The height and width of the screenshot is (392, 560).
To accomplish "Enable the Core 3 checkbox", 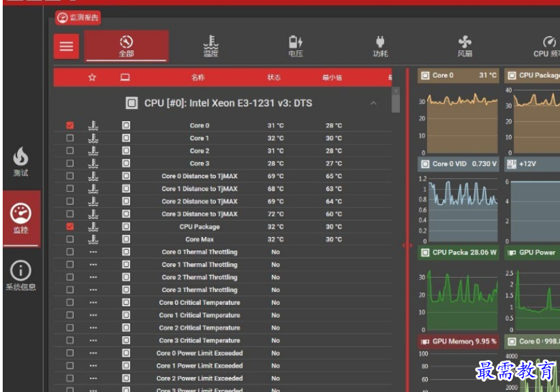I will point(70,163).
